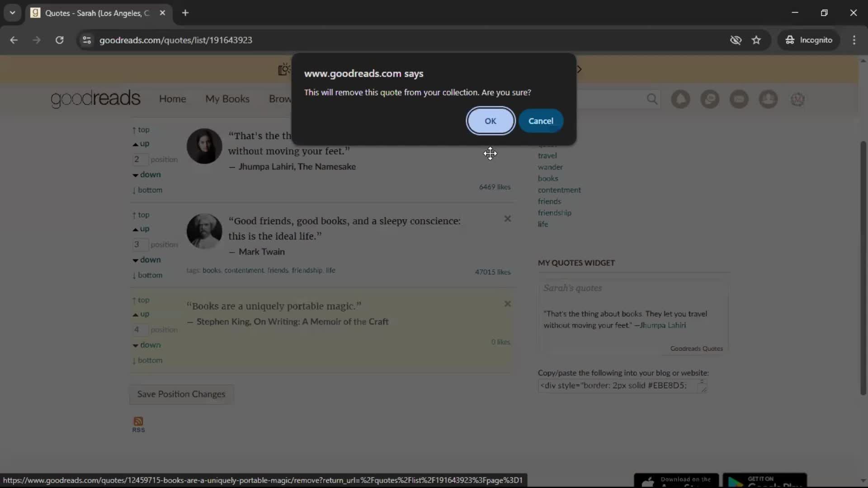The width and height of the screenshot is (868, 488).
Task: Open the friendship tag in sidebar
Action: pyautogui.click(x=554, y=213)
